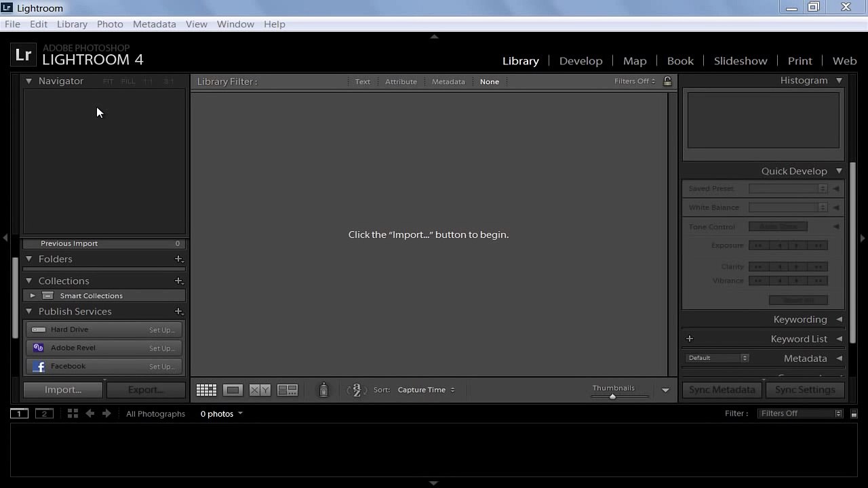Collapse the Folders panel
Viewport: 868px width, 488px height.
click(28, 259)
